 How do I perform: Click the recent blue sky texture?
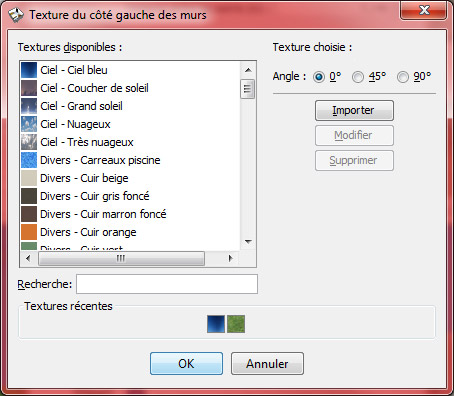(216, 324)
